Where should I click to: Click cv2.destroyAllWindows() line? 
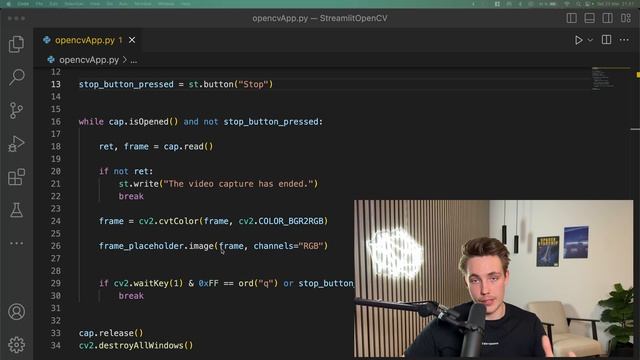click(136, 346)
